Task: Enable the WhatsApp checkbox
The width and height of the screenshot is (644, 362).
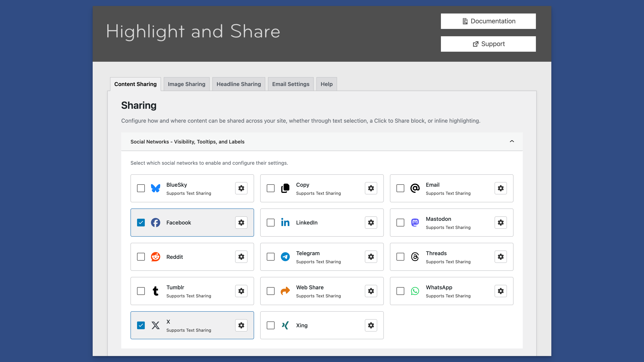Action: pyautogui.click(x=401, y=291)
